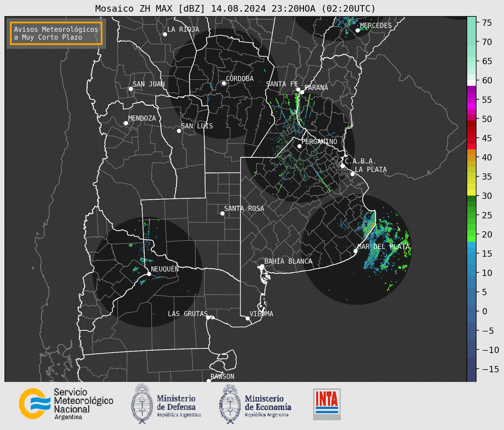Image resolution: width=504 pixels, height=430 pixels.
Task: Click the República Argentina text under Ministerio de Defensa
Action: (x=179, y=415)
